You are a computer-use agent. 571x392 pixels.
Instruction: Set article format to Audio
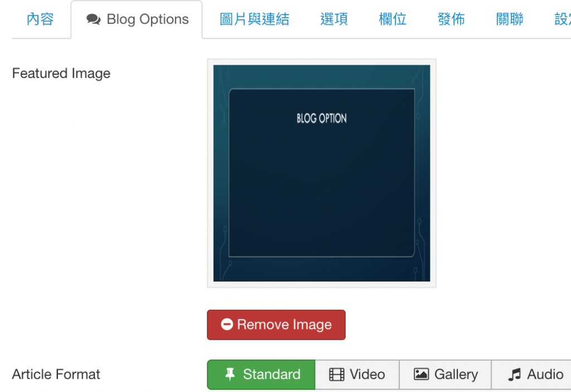535,374
